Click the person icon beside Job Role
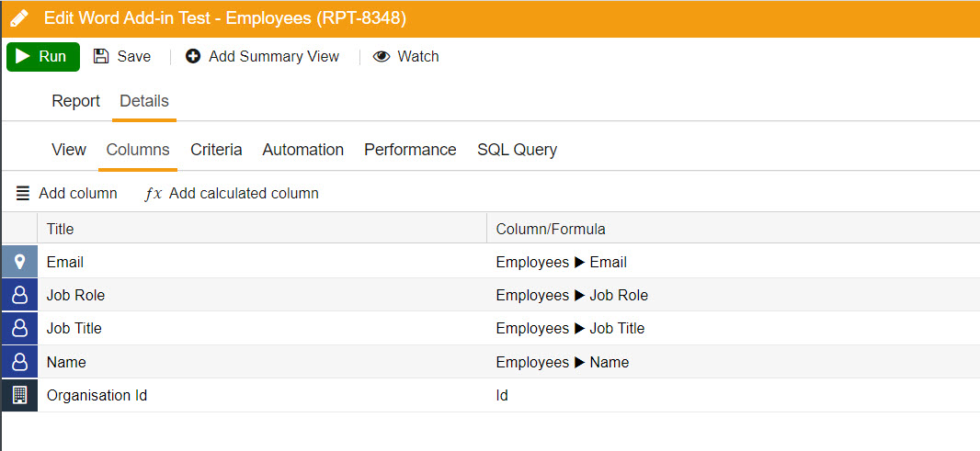This screenshot has height=451, width=980. [19, 295]
